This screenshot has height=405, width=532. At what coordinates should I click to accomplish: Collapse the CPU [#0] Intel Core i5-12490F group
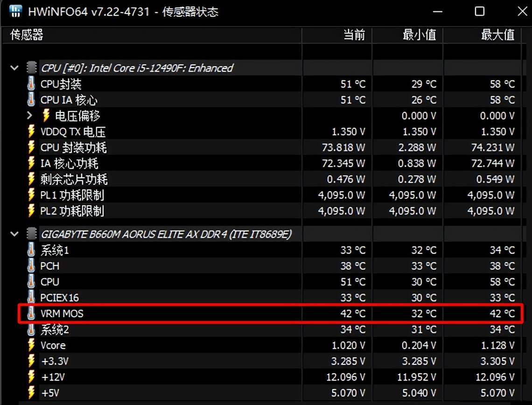pos(14,68)
